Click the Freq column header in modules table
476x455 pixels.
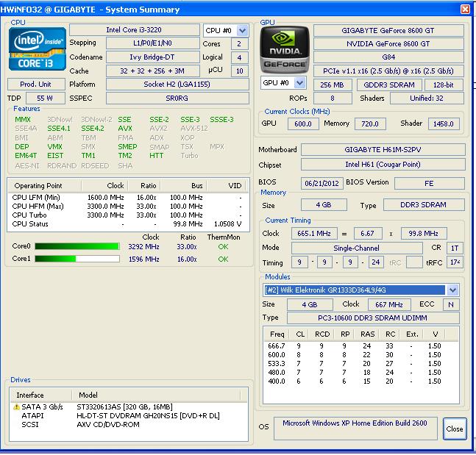click(277, 334)
